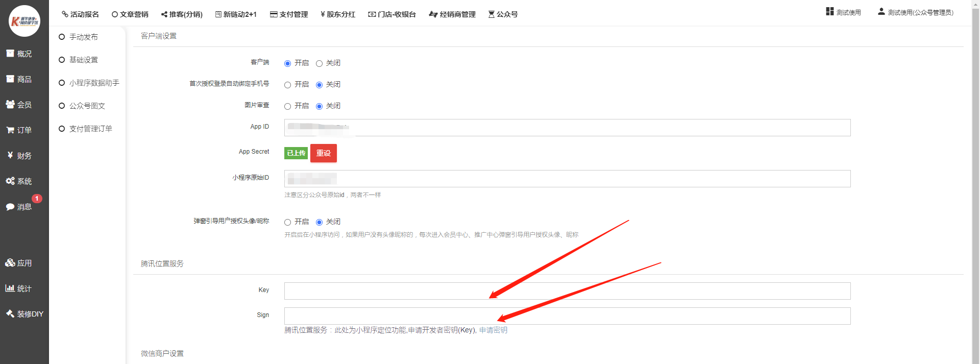
Task: Open the 商品 products sidebar icon
Action: coord(10,79)
